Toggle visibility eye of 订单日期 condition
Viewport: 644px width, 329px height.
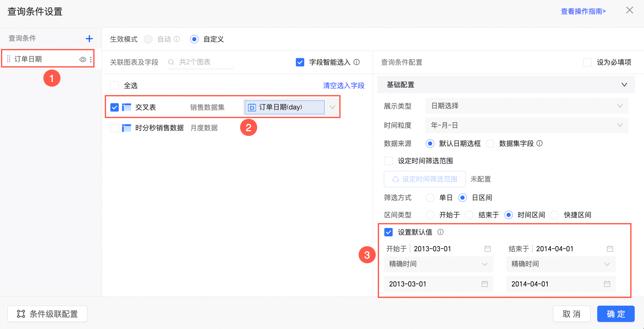[83, 59]
